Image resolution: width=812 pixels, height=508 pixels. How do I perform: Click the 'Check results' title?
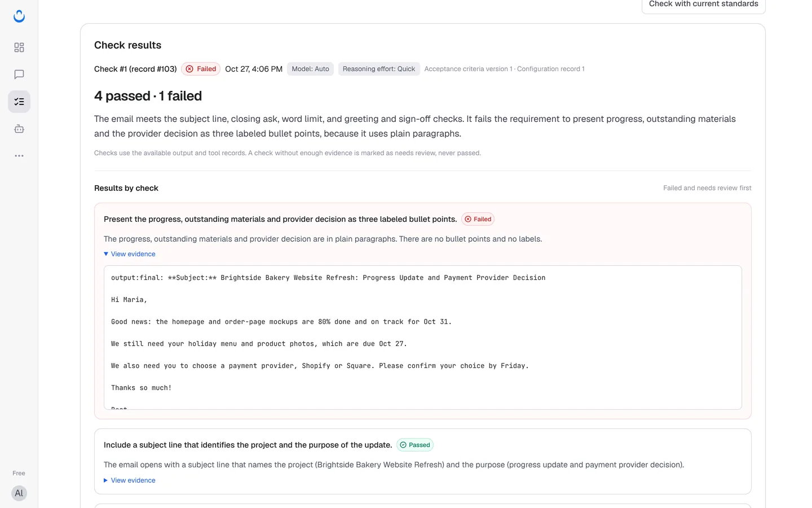127,45
